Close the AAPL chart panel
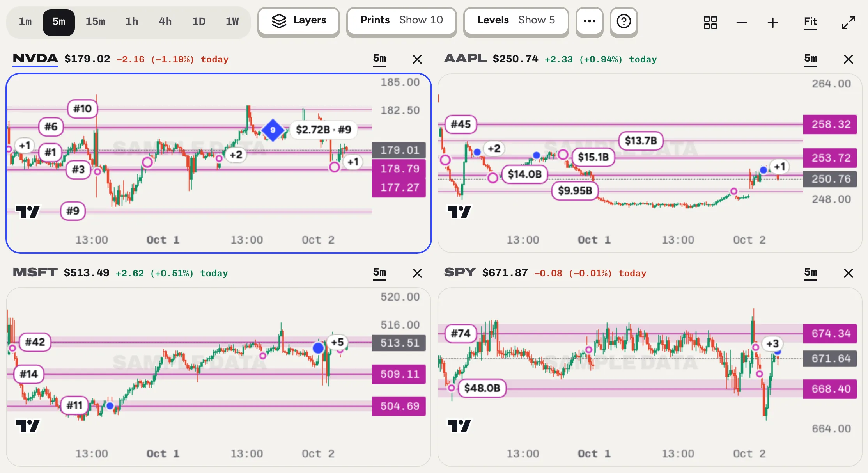Viewport: 868px width, 473px height. point(848,59)
